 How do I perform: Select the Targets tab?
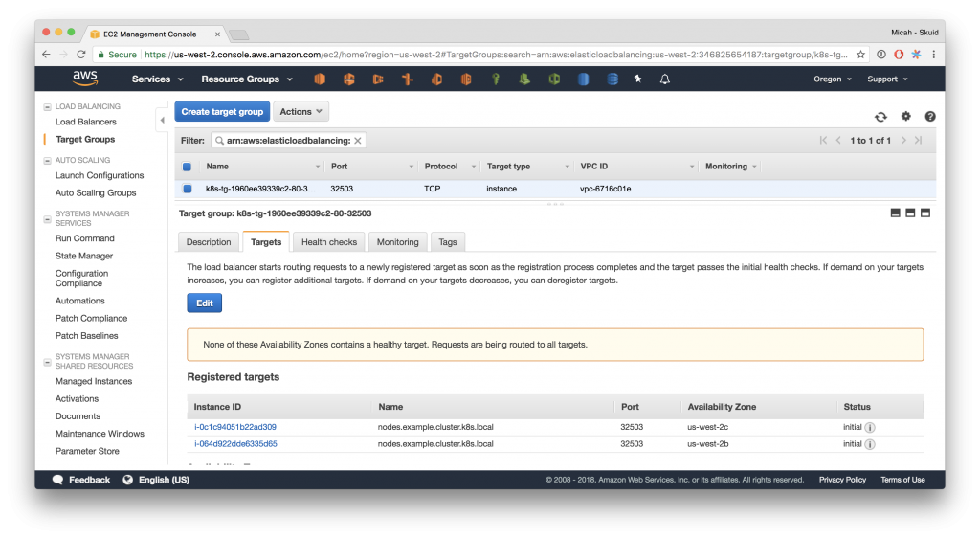coord(266,242)
